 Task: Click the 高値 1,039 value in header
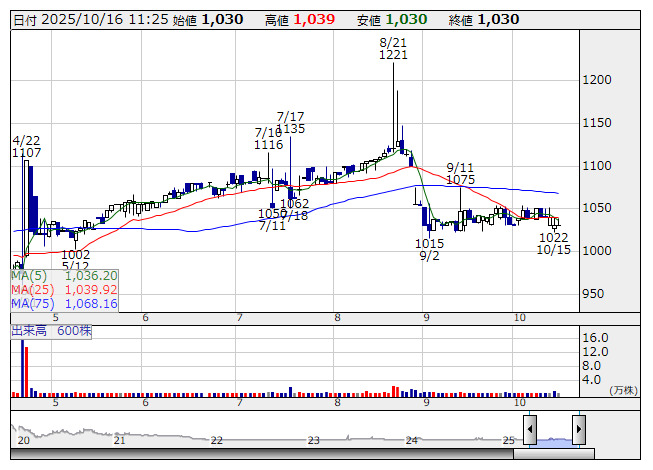tap(314, 19)
